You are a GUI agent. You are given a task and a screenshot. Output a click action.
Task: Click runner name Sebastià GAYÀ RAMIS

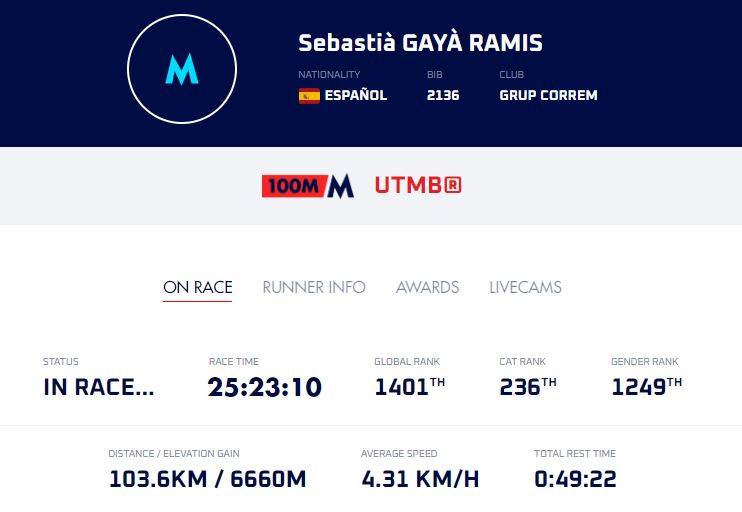tap(420, 44)
